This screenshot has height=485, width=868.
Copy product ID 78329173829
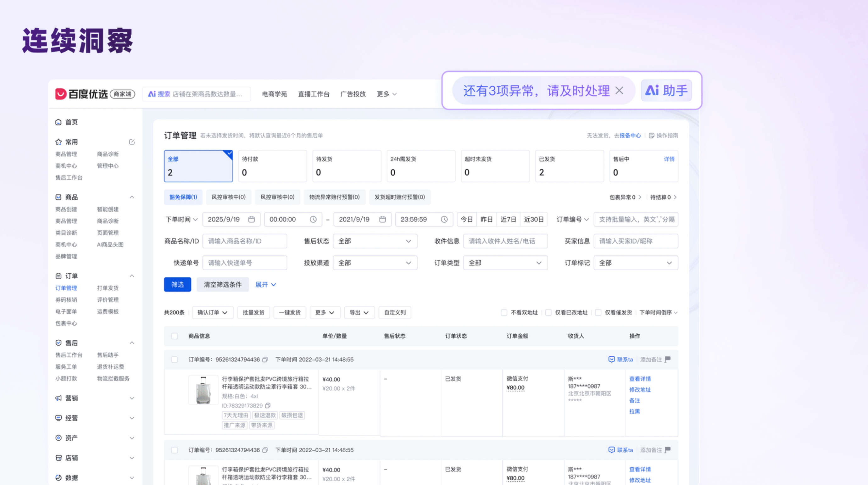[268, 405]
